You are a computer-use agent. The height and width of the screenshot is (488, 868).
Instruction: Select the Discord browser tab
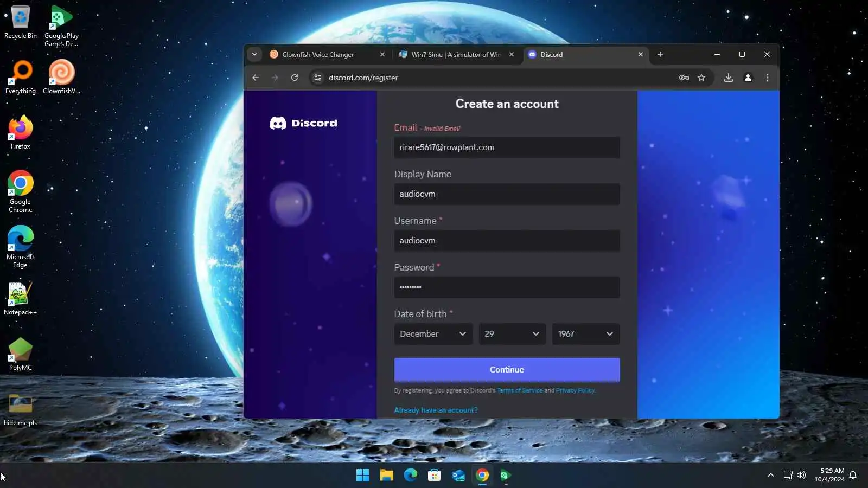586,54
